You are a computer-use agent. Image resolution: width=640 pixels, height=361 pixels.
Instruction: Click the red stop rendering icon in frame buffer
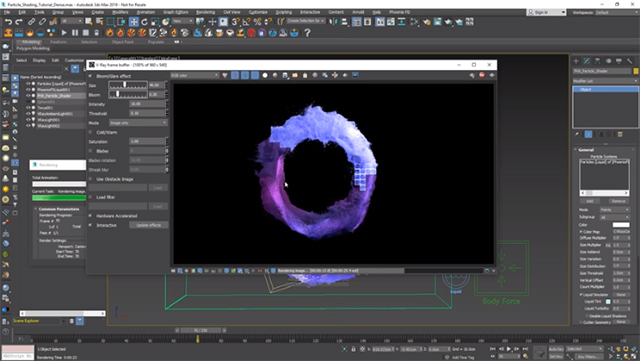[482, 75]
